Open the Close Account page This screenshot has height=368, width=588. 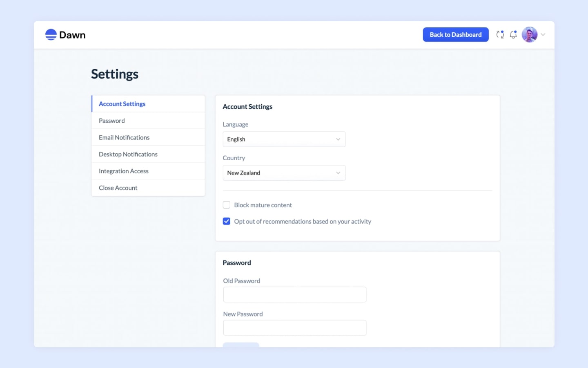[118, 188]
